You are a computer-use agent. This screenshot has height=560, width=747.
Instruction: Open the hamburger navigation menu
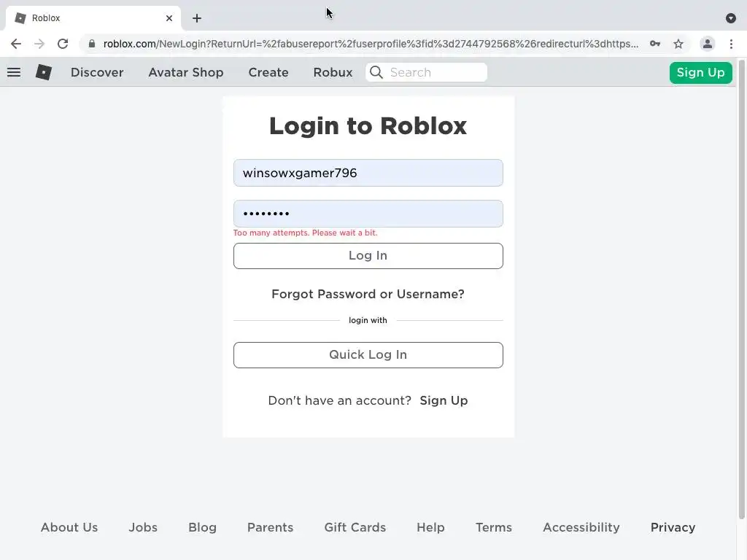[14, 72]
